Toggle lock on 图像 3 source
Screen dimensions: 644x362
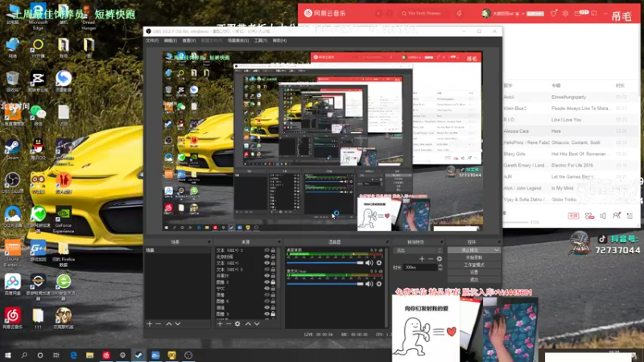click(x=273, y=314)
